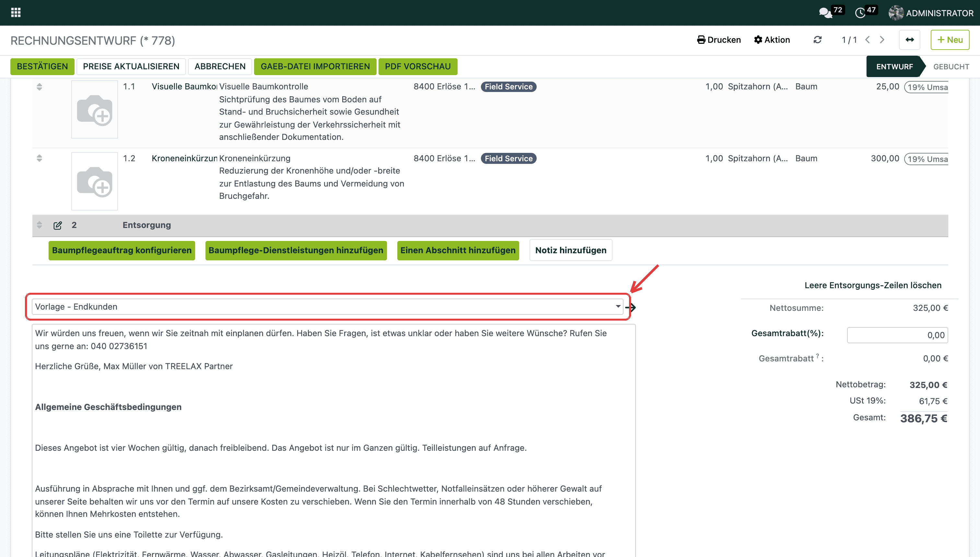Go to previous record chevron
Screen dimensions: 980x557
[868, 40]
